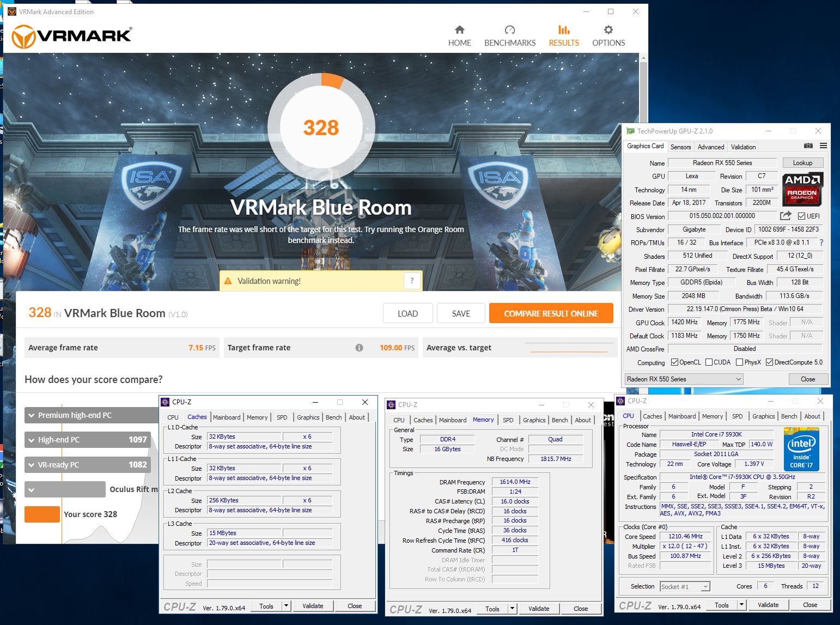Open About tab in Caches CPU-Z window
Screen dimensions: 840x625
click(x=357, y=417)
